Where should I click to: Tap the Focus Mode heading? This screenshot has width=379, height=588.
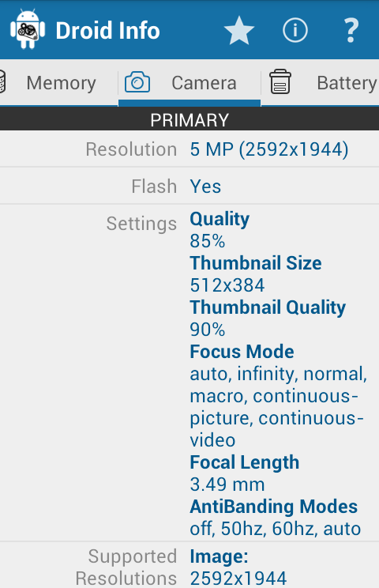point(242,352)
